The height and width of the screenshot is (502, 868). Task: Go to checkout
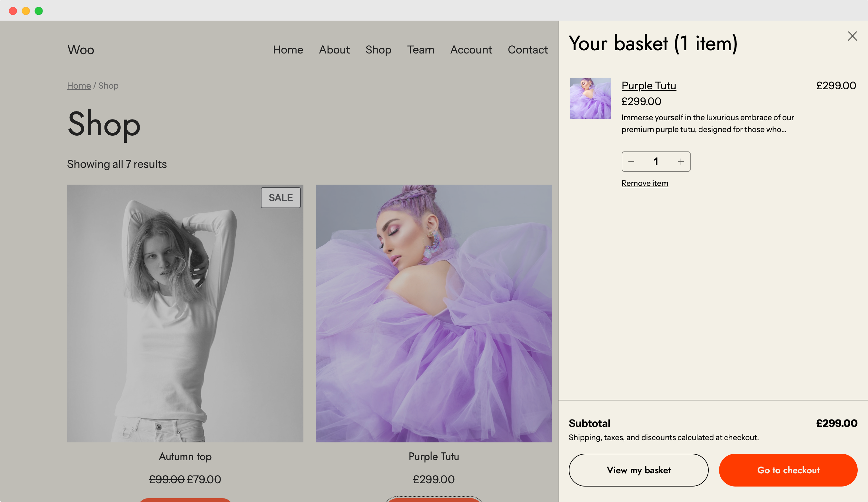coord(788,470)
